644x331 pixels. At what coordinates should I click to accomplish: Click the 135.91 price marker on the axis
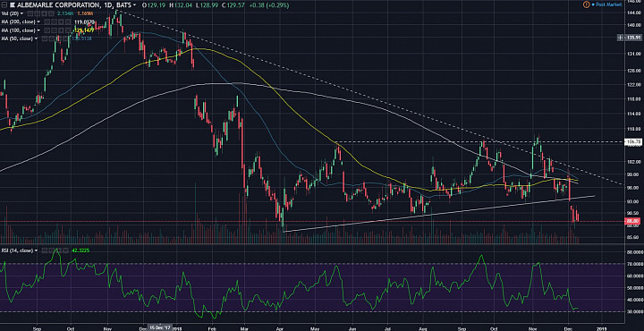tap(633, 38)
